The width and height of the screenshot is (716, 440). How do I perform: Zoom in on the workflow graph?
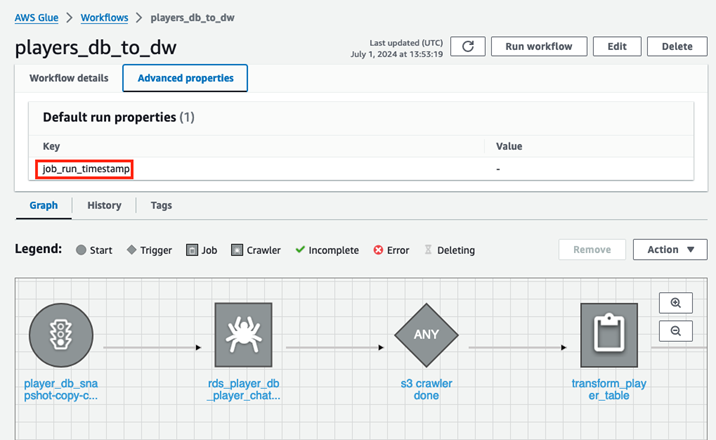pos(676,303)
